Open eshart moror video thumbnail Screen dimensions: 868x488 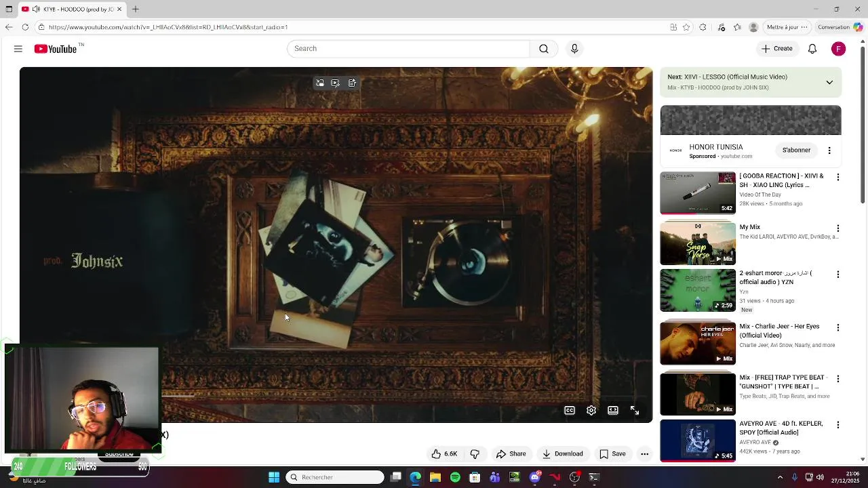[x=698, y=291]
